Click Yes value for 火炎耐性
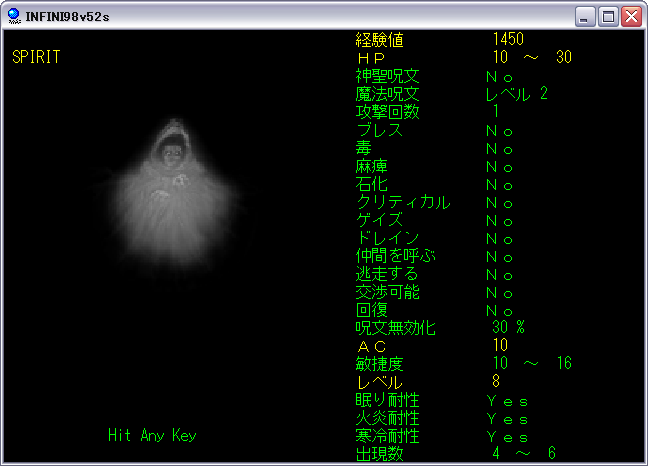The image size is (648, 466). pyautogui.click(x=507, y=419)
